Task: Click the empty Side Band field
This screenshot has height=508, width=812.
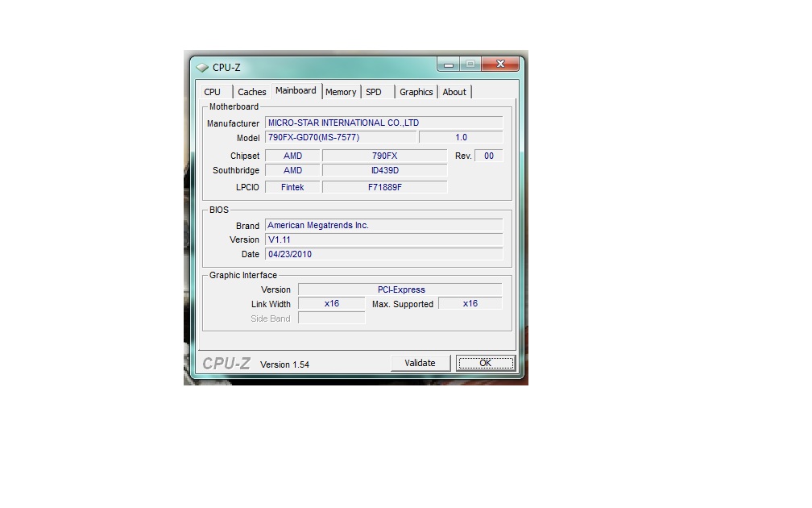Action: [331, 319]
